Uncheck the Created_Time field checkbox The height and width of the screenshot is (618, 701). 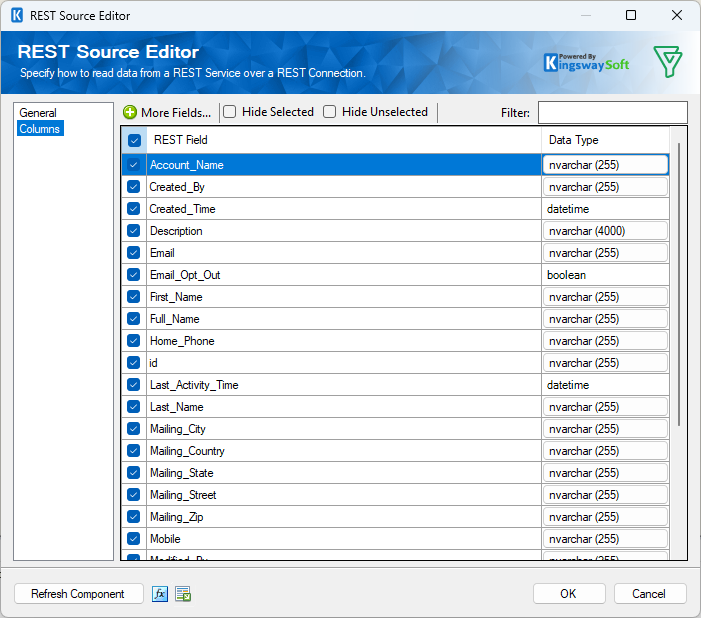click(x=133, y=208)
